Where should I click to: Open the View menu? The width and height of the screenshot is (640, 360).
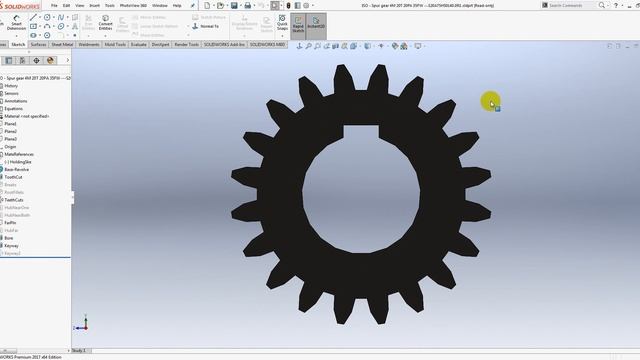(x=80, y=6)
